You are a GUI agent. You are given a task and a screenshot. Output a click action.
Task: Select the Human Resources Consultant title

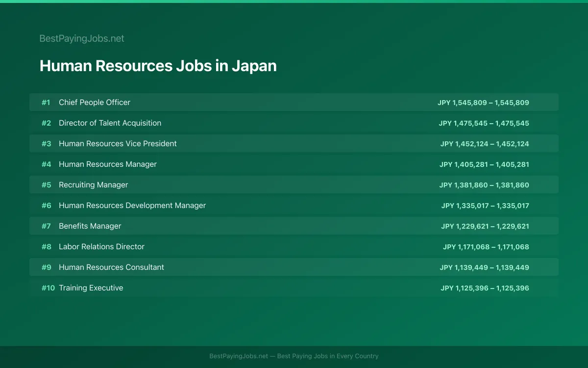pyautogui.click(x=111, y=267)
